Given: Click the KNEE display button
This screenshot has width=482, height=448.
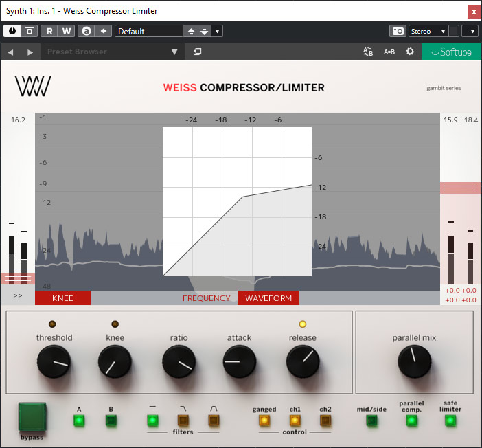Looking at the screenshot, I should [62, 298].
